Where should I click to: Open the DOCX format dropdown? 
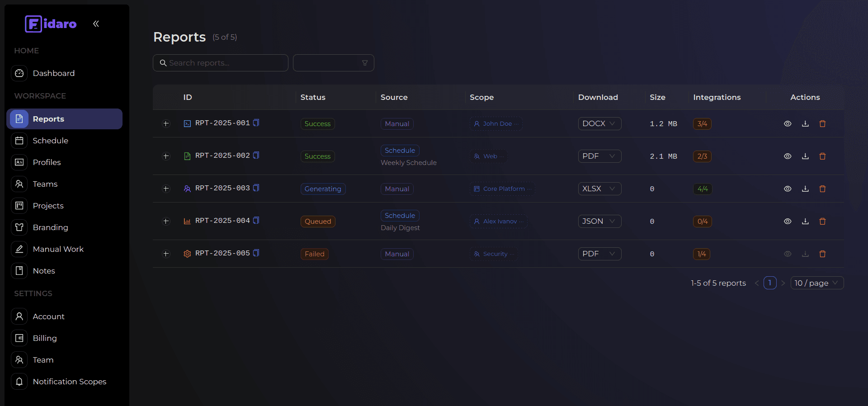pos(599,124)
